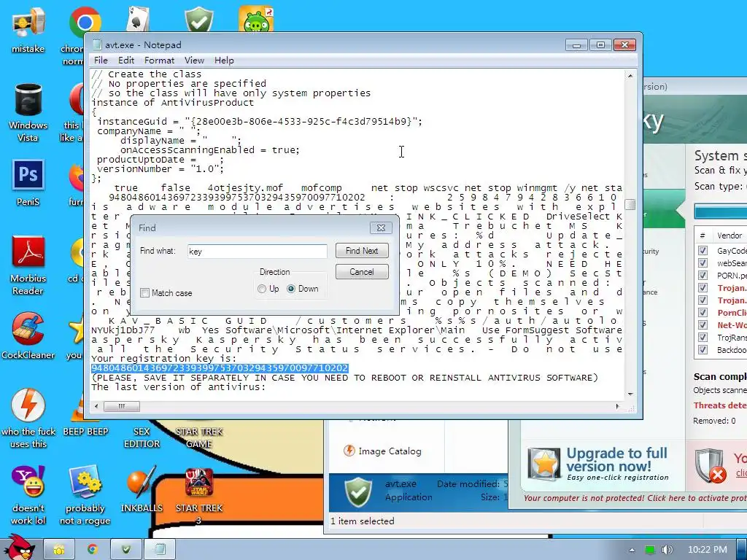This screenshot has height=560, width=747.
Task: Click Cancel in Find dialog
Action: (x=362, y=272)
